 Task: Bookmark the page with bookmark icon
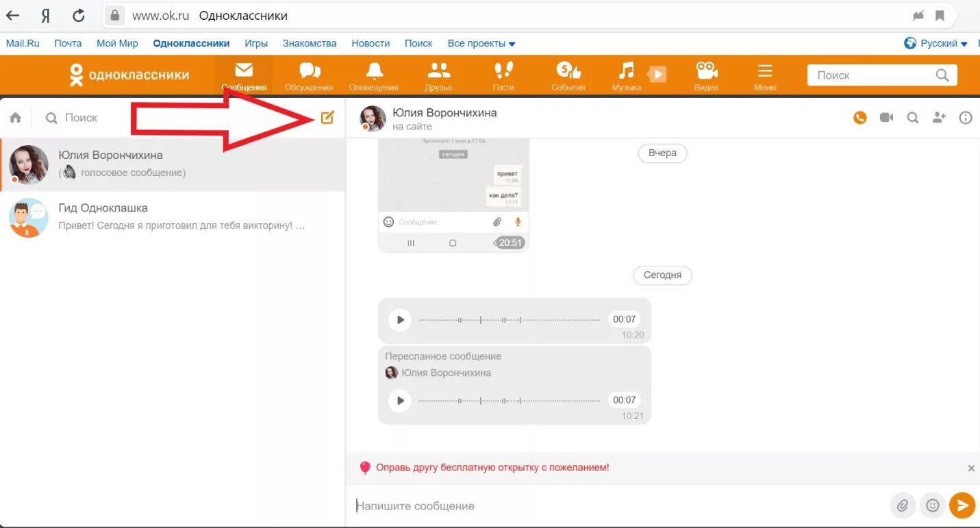(940, 15)
